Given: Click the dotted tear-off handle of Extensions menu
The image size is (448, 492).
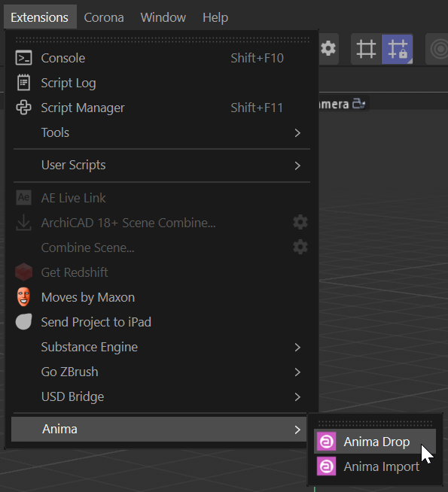Looking at the screenshot, I should pyautogui.click(x=163, y=40).
